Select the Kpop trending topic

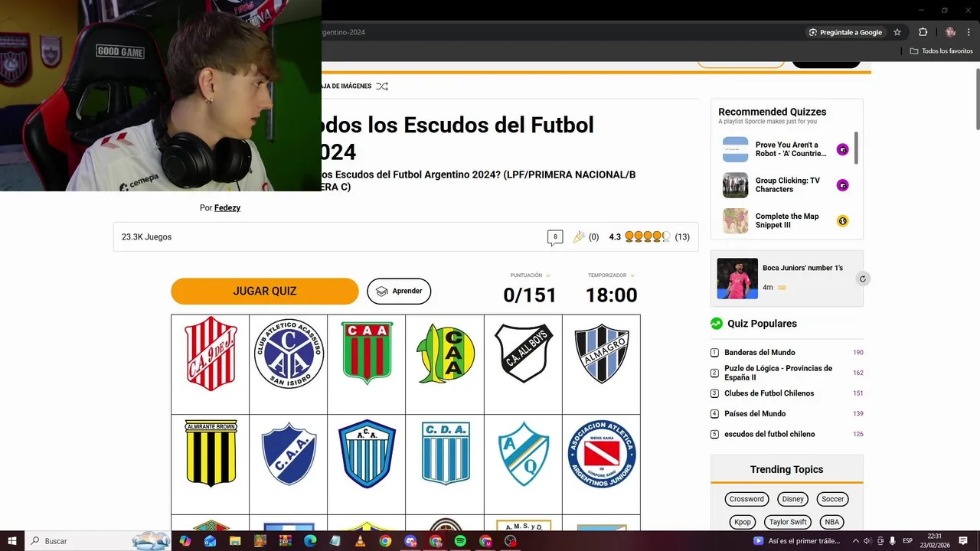click(x=743, y=522)
